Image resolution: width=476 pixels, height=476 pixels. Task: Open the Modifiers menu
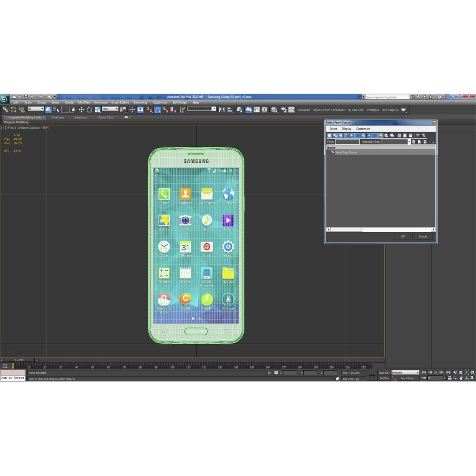[x=84, y=102]
